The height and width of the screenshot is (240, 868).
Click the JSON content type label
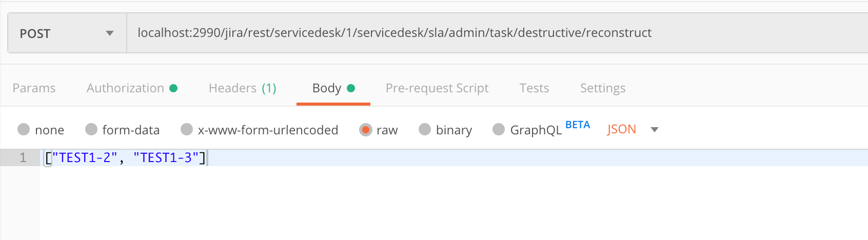621,129
